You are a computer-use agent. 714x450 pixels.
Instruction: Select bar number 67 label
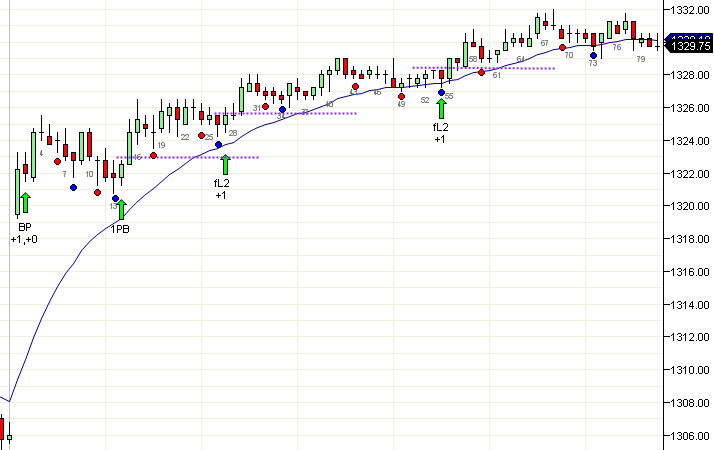[x=545, y=43]
